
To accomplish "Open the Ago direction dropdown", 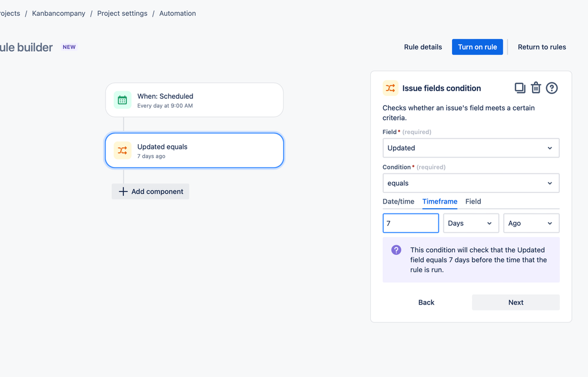I will [x=531, y=223].
